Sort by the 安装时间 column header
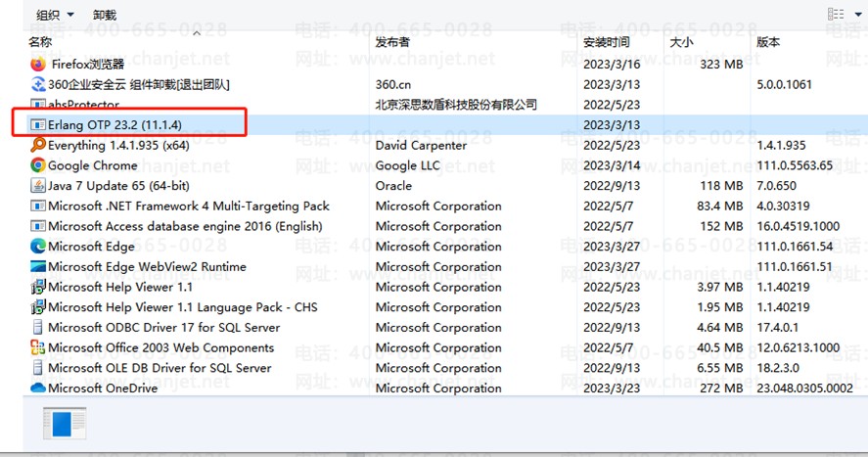 click(606, 42)
